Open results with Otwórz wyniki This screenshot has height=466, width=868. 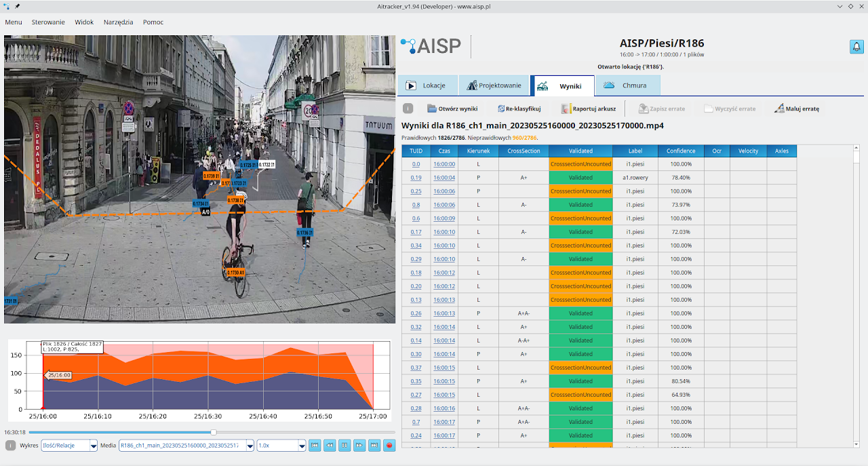pos(452,109)
